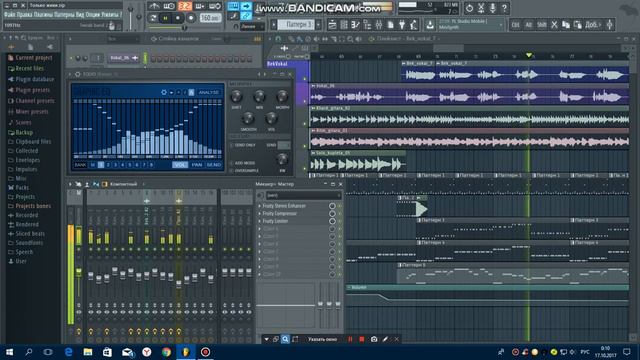Click the one-click audio recording microphone icon

(493, 8)
